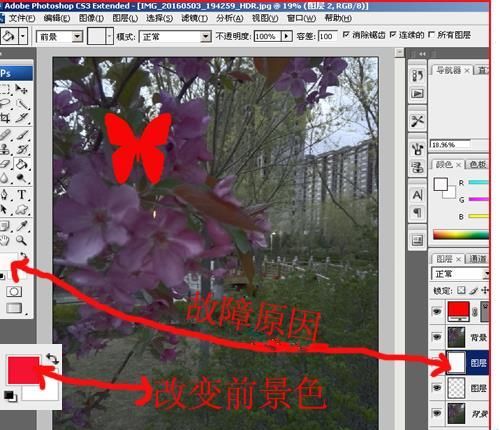The image size is (500, 430).
Task: Hide the red fill layer via eye icon
Action: tap(436, 312)
